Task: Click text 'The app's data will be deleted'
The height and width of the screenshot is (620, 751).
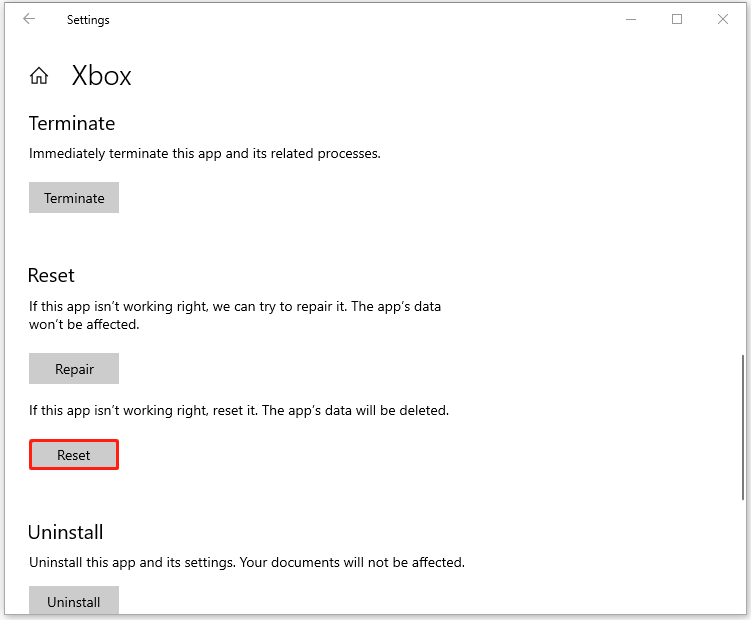Action: 354,411
